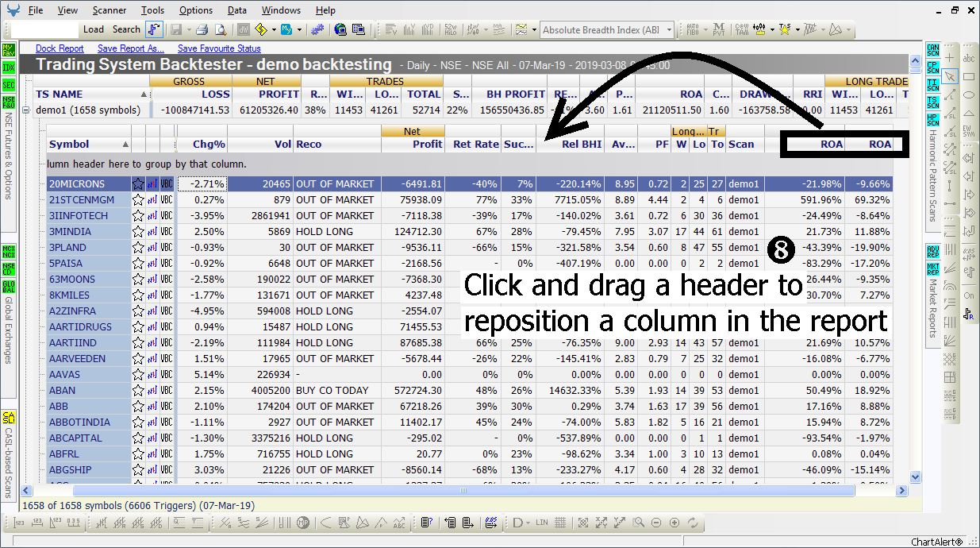Image resolution: width=980 pixels, height=548 pixels.
Task: Click the zoom-in plus icon in bottom toolbar
Action: click(x=674, y=523)
